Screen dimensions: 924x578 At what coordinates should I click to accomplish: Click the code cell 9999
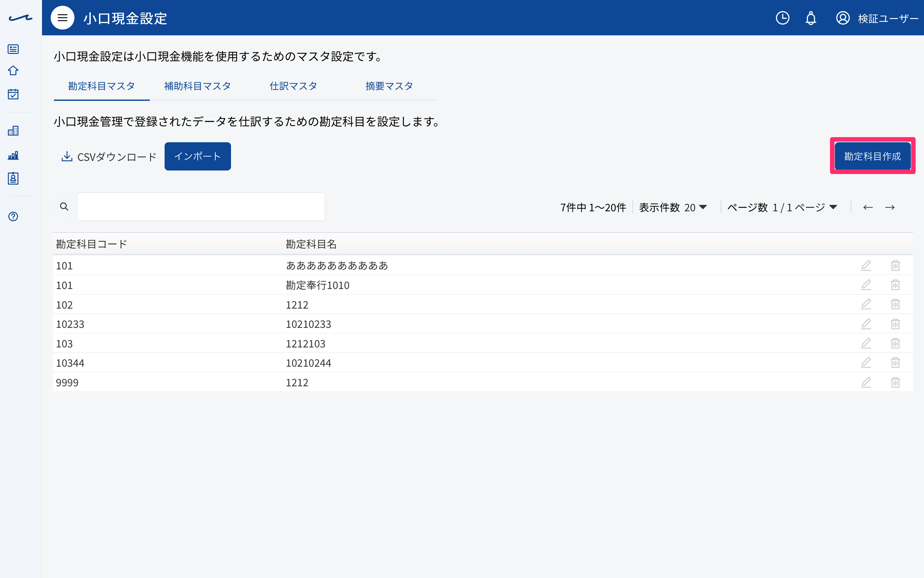67,383
